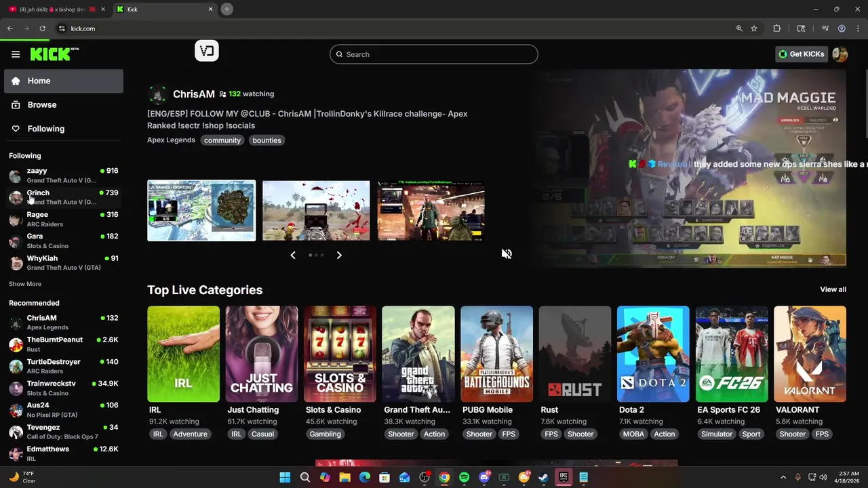Reload the page in Chrome
Image resolution: width=868 pixels, height=488 pixels.
pos(42,28)
